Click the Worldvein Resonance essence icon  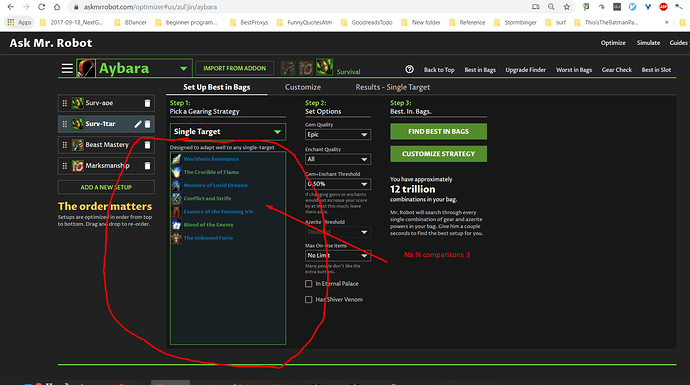tap(176, 159)
